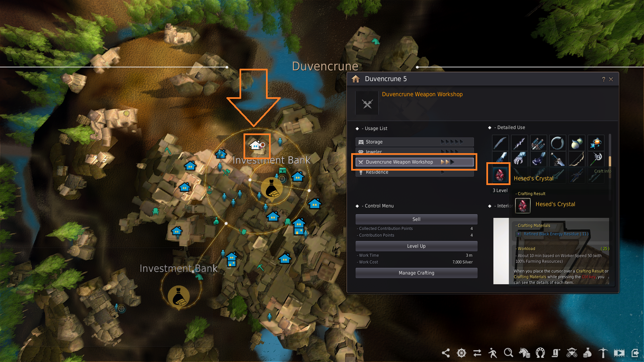Viewport: 644px width, 362px height.
Task: Open the money bag with coins icon
Action: [x=587, y=353]
